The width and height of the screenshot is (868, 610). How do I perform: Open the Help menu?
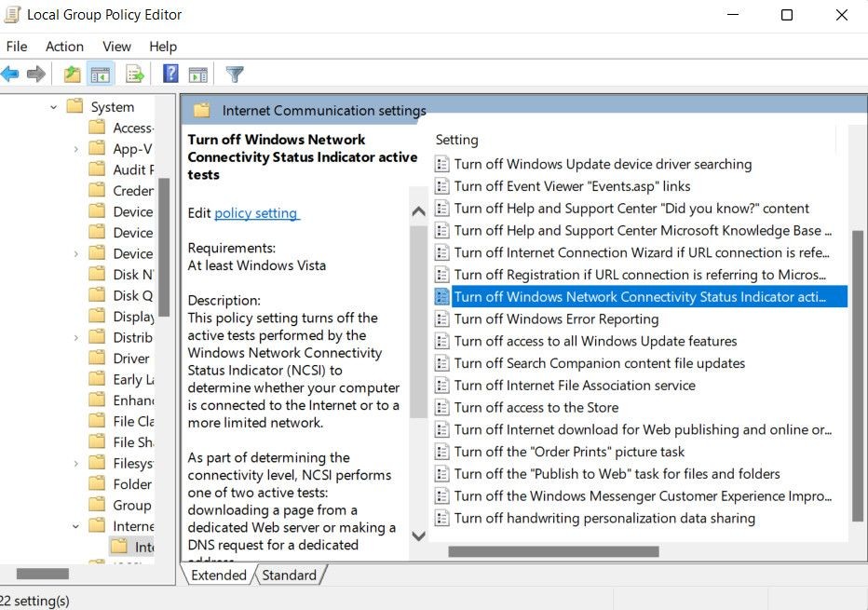point(163,47)
